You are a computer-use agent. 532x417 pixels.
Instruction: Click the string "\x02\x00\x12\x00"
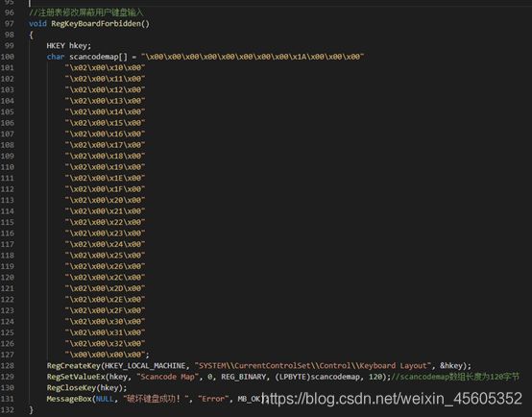click(x=106, y=90)
